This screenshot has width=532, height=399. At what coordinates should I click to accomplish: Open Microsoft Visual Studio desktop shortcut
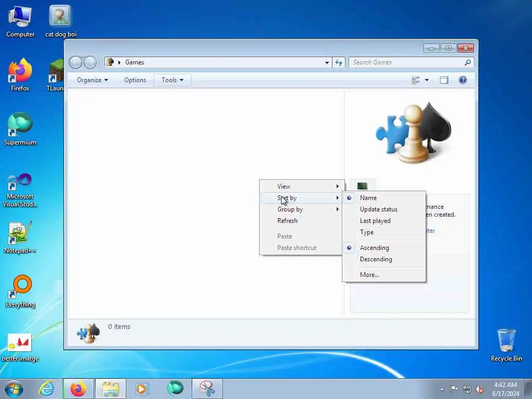20,190
